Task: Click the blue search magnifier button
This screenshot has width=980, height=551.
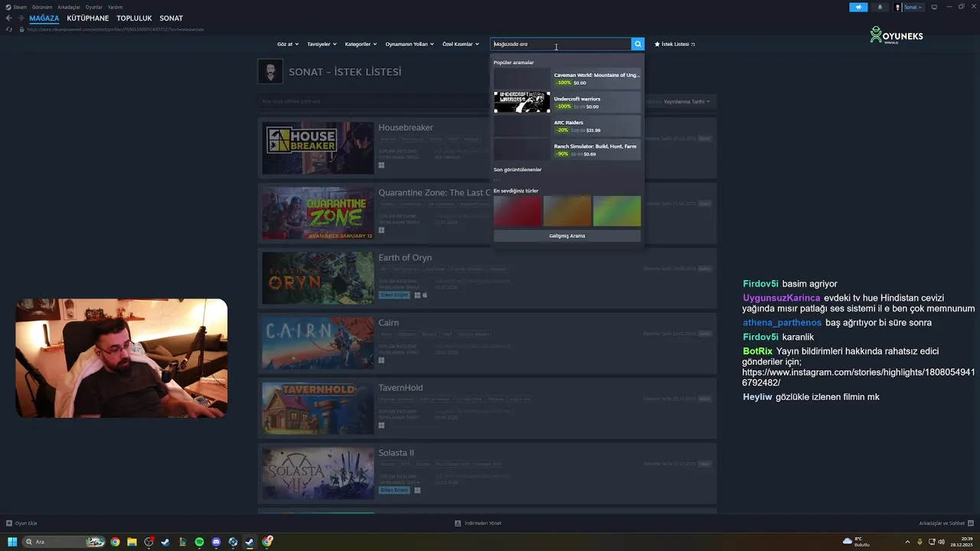Action: tap(638, 44)
